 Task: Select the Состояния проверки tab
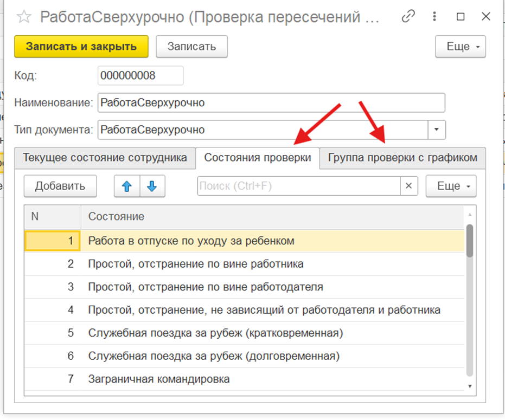257,158
